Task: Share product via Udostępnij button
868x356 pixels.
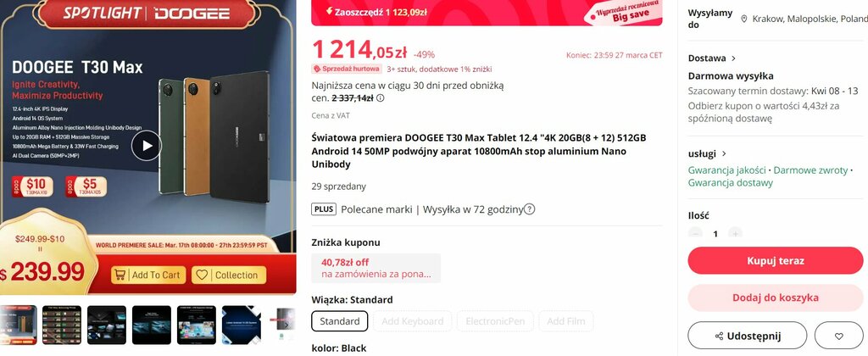Action: tap(748, 336)
